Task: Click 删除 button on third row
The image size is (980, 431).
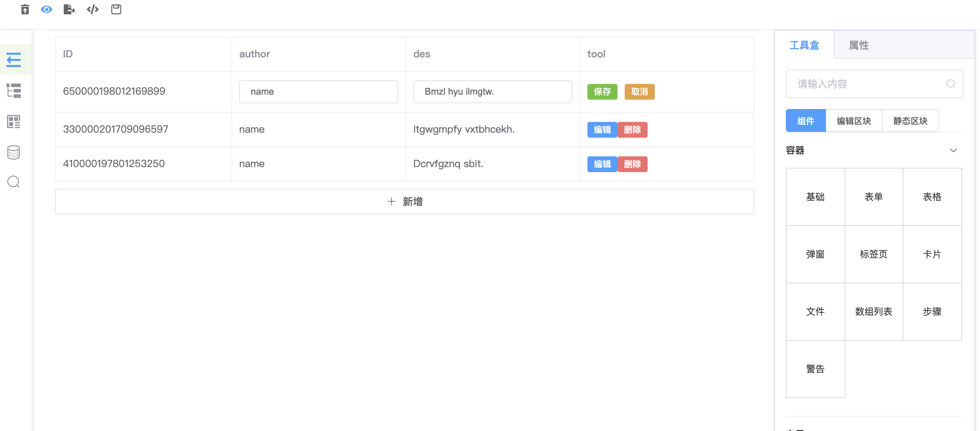Action: coord(633,163)
